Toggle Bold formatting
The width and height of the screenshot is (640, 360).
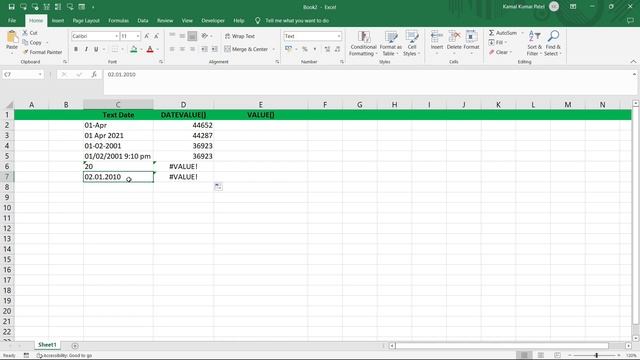point(76,49)
